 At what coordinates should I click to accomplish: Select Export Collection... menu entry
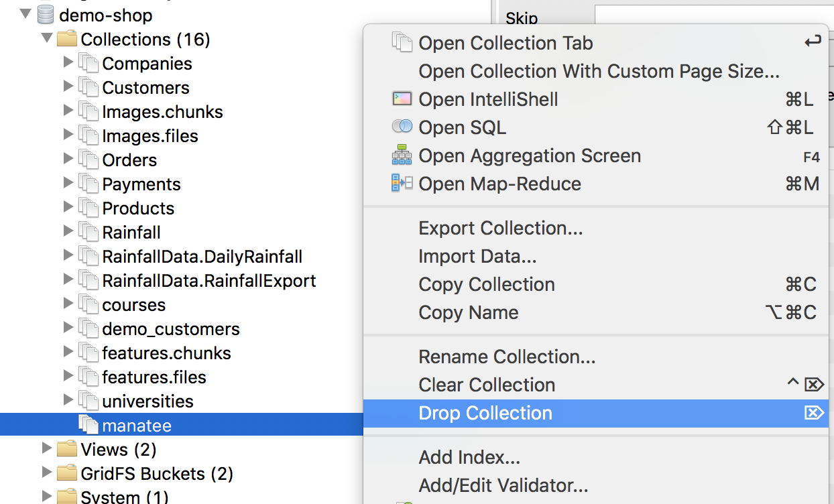[x=500, y=228]
